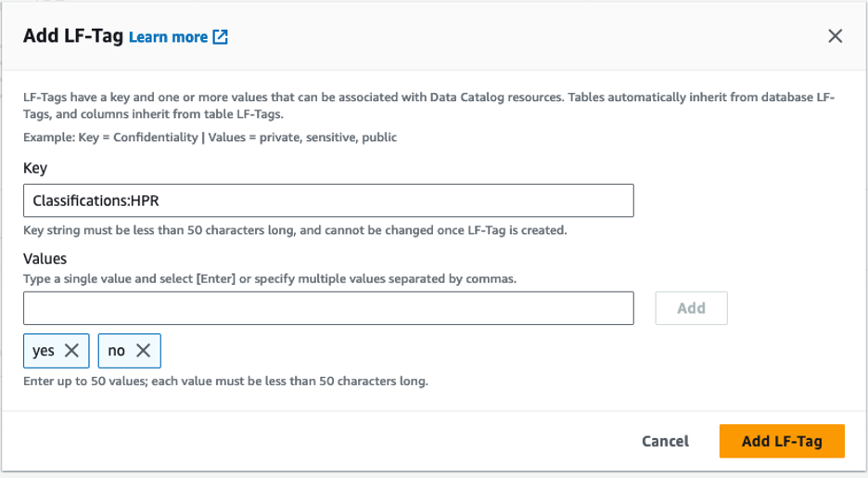This screenshot has width=868, height=479.
Task: Remove the 'yes' value with its X
Action: [x=72, y=351]
